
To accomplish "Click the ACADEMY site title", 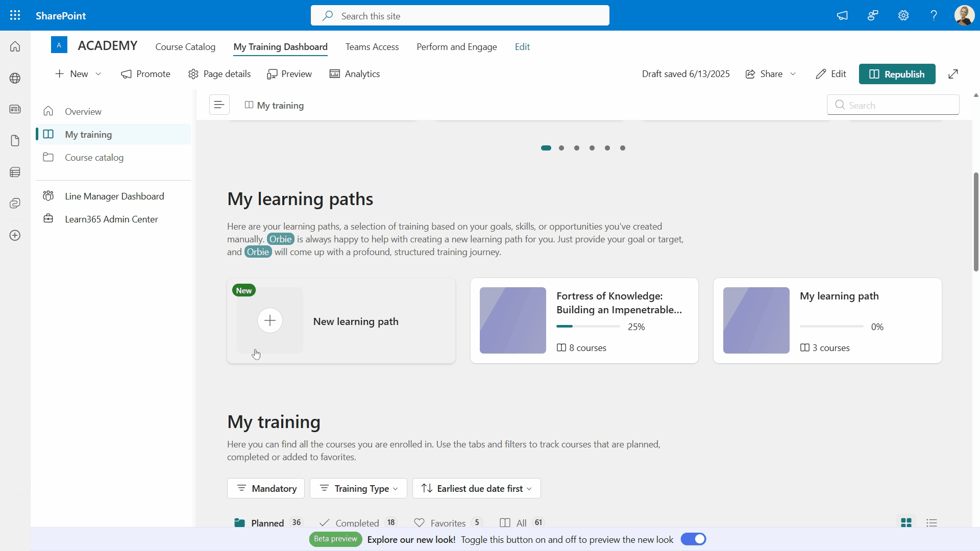I will (108, 45).
